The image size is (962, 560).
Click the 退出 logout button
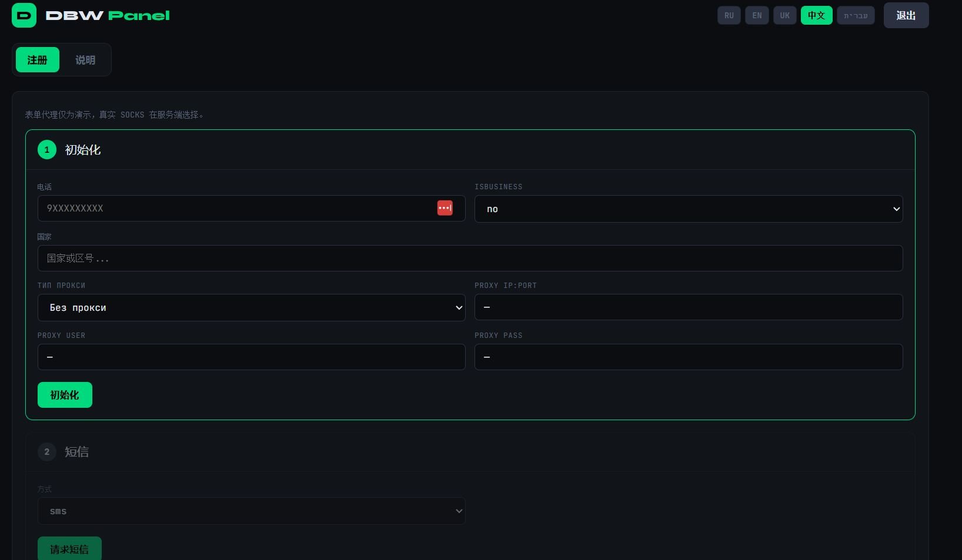(906, 15)
